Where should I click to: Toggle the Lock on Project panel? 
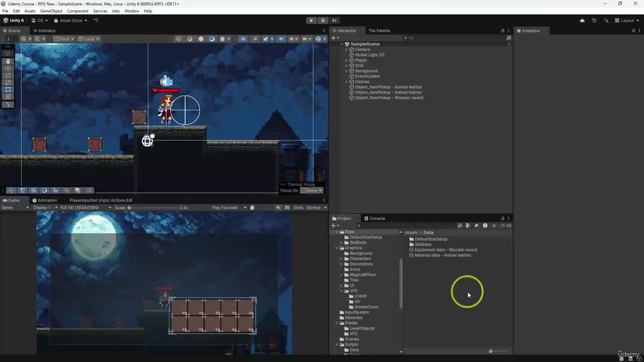[x=502, y=218]
